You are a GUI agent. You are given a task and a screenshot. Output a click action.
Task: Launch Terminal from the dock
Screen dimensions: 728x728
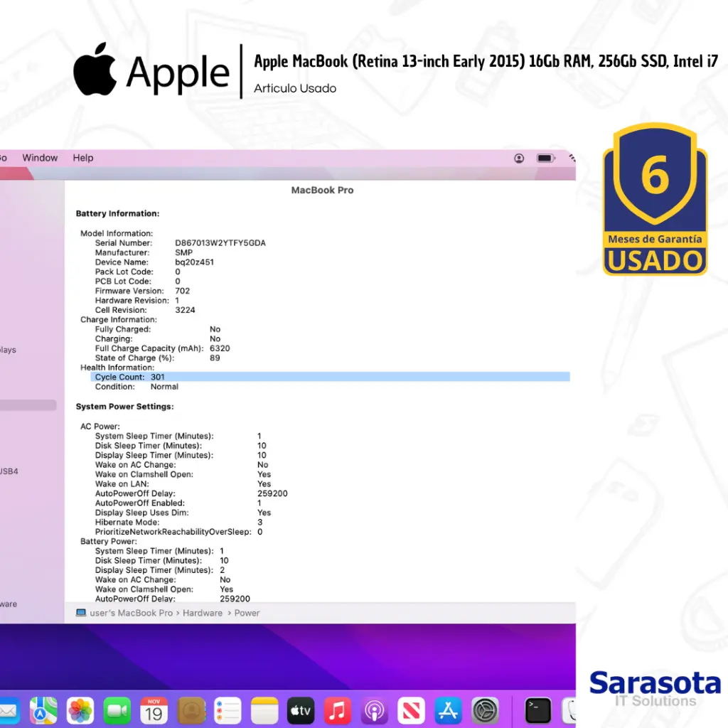click(x=538, y=710)
